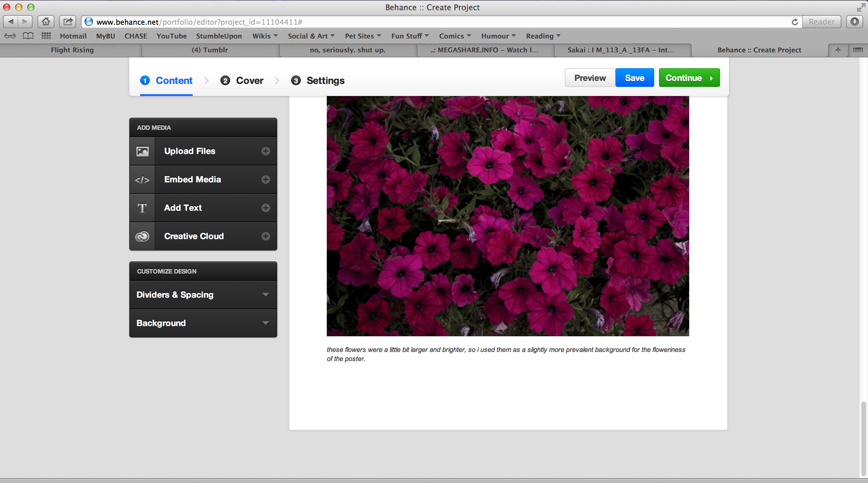Open a new tab with plus icon
Viewport: 868px width, 483px height.
(838, 50)
